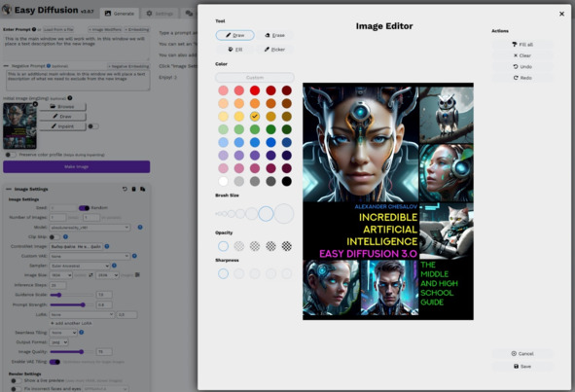Image resolution: width=575 pixels, height=392 pixels.
Task: Click the Clip Skip help icon
Action: point(65,237)
